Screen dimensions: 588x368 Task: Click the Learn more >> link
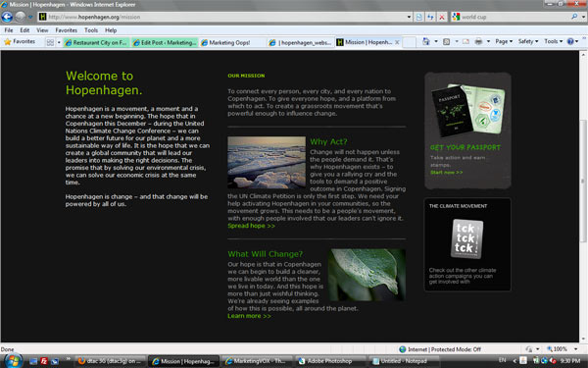(249, 316)
